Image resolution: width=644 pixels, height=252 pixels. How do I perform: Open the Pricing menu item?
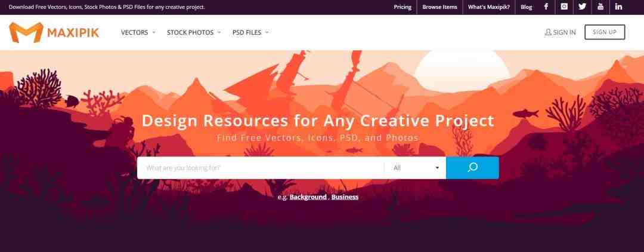tap(402, 7)
